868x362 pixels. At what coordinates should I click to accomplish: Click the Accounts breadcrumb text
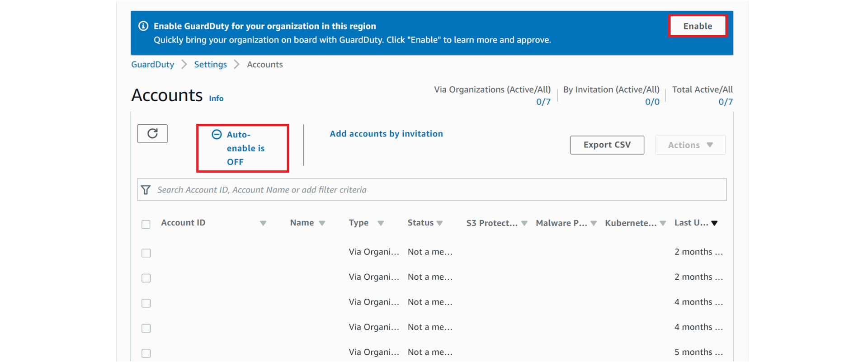[x=265, y=65]
